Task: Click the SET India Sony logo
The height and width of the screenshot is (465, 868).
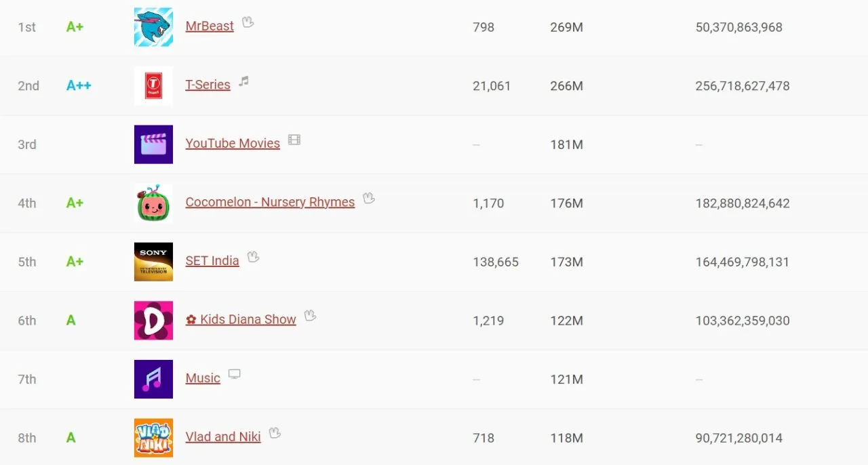Action: 153,262
